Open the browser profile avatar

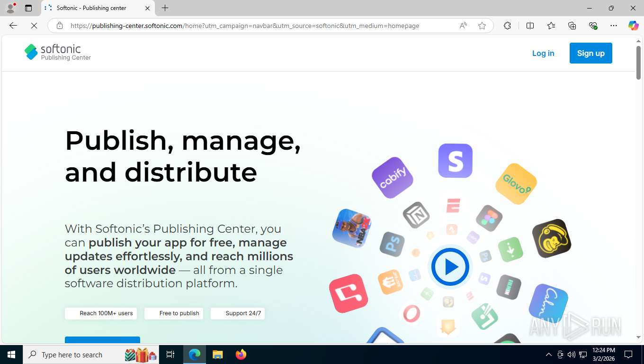10,8
